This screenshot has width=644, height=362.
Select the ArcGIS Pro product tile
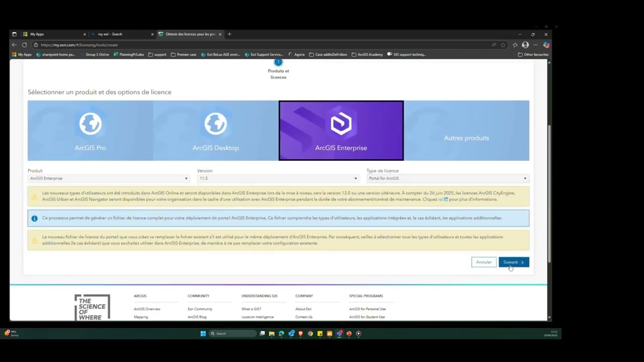91,131
